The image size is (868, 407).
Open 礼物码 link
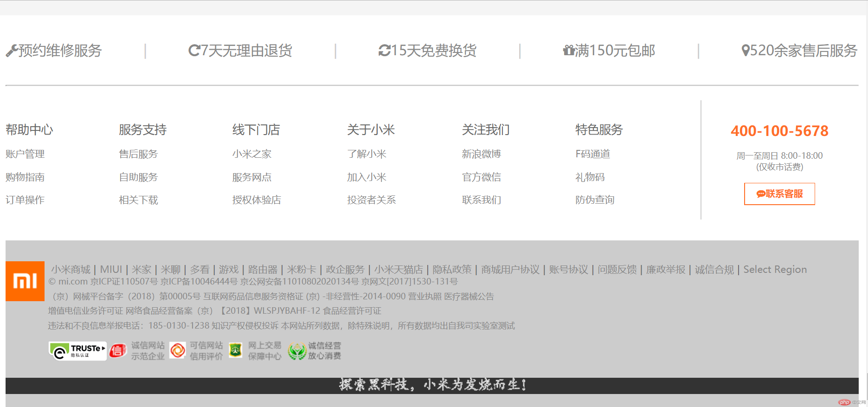590,177
